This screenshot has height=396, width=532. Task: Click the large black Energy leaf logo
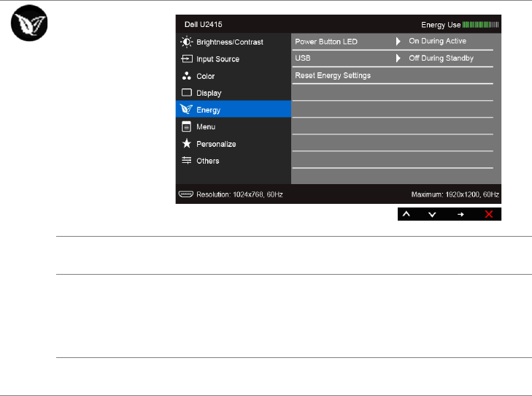(x=29, y=23)
